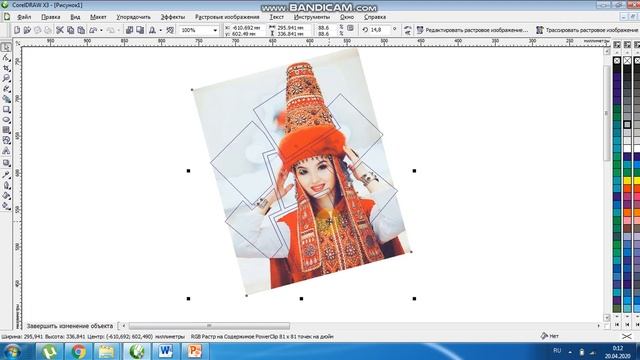Select the Text tool
Screen dimensions: 640x360
click(x=6, y=151)
